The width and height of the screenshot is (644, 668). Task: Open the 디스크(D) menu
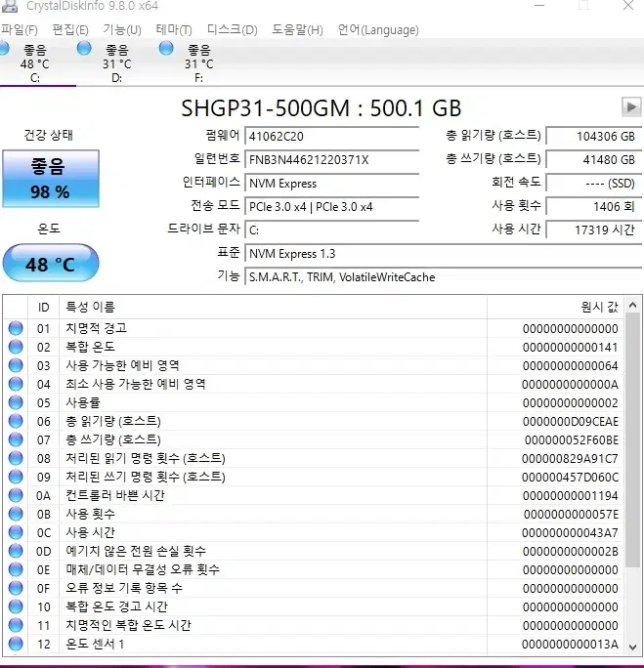pos(233,30)
